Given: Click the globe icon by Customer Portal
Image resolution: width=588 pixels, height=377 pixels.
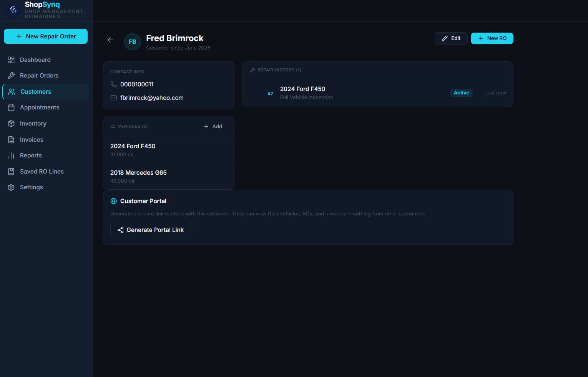Looking at the screenshot, I should pos(114,201).
